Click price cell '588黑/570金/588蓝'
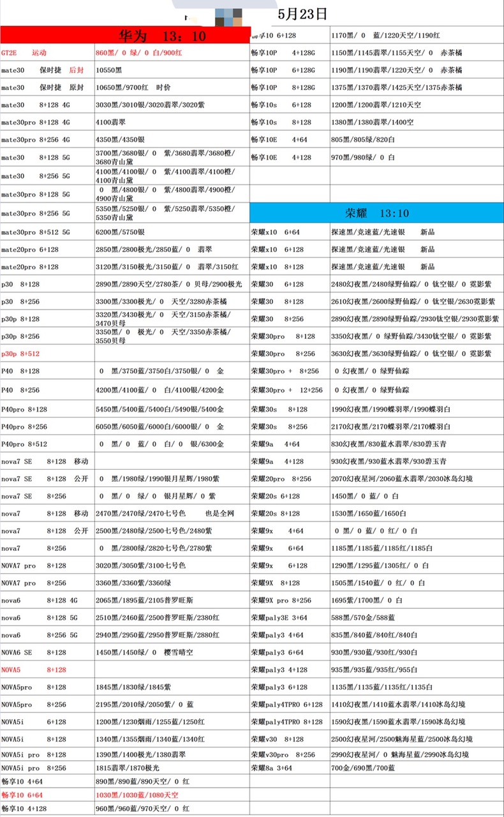 [417, 618]
